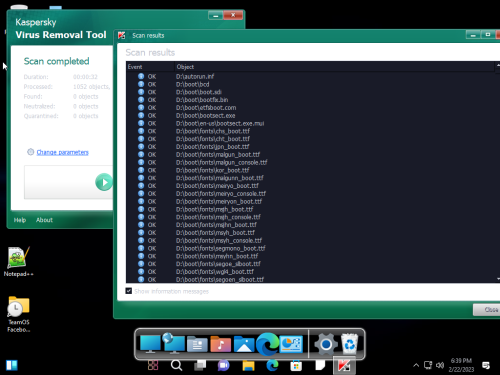500x375 pixels.
Task: Click info icon for D:\boot\bootsect.exe row
Action: point(141,115)
